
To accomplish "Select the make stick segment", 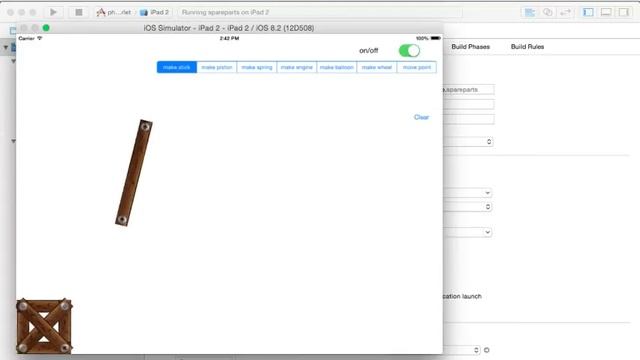I will [x=177, y=67].
